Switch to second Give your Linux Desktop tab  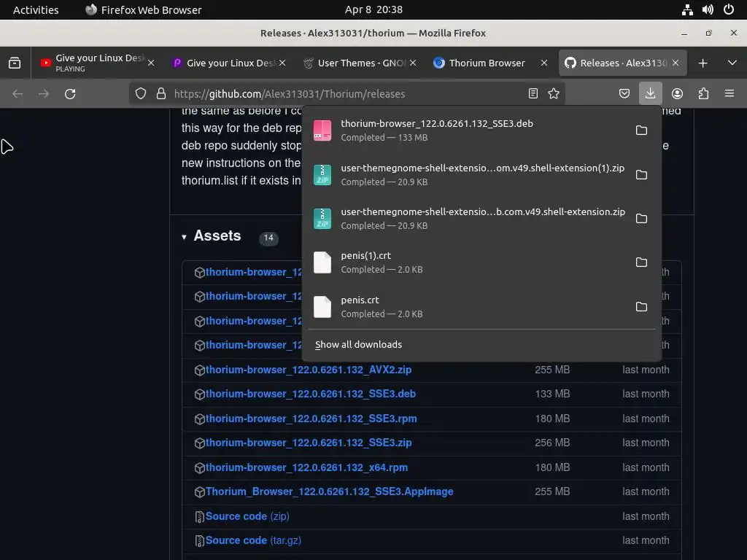[x=230, y=63]
